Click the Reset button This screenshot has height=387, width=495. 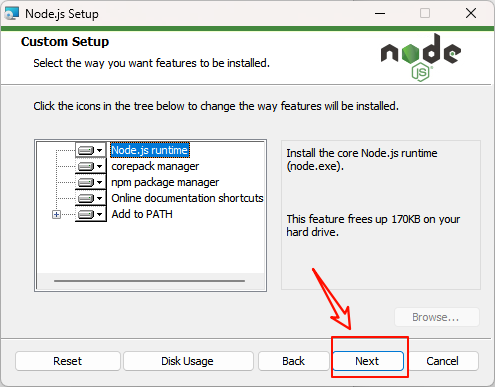click(x=68, y=361)
